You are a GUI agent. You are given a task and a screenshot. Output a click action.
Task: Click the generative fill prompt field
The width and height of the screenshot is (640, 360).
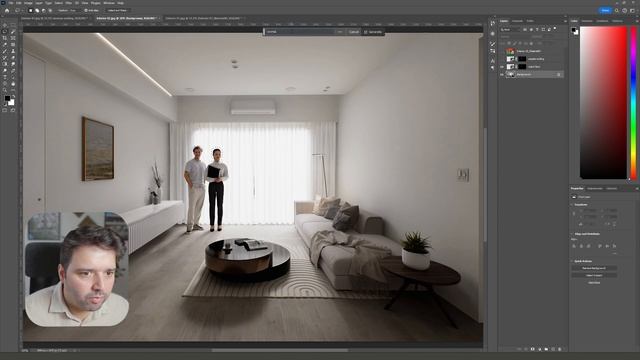pos(299,32)
